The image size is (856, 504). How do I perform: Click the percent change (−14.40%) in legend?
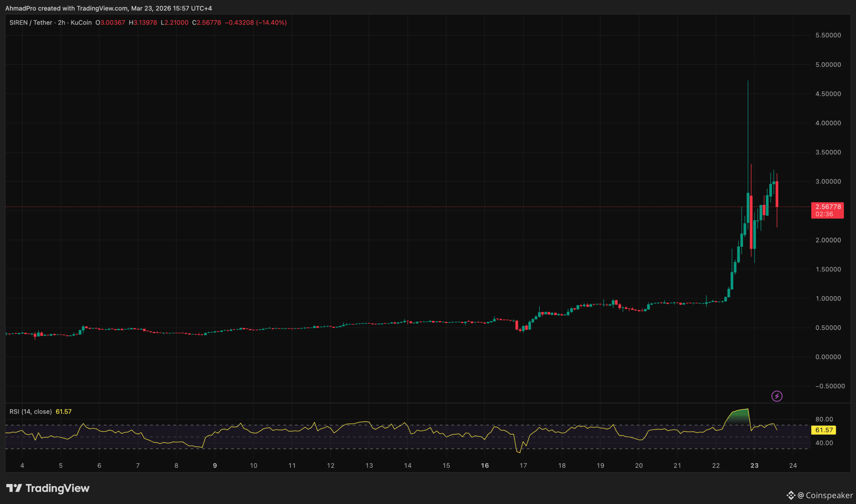click(x=271, y=22)
